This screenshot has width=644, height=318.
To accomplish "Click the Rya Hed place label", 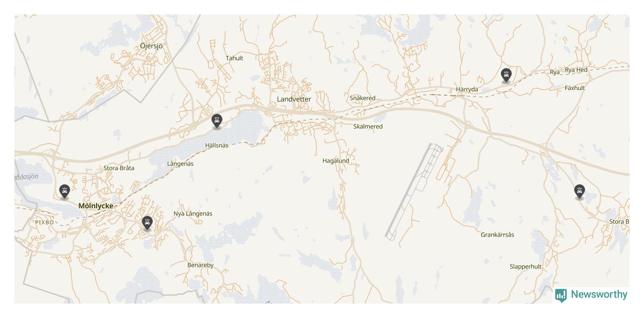I will [576, 70].
